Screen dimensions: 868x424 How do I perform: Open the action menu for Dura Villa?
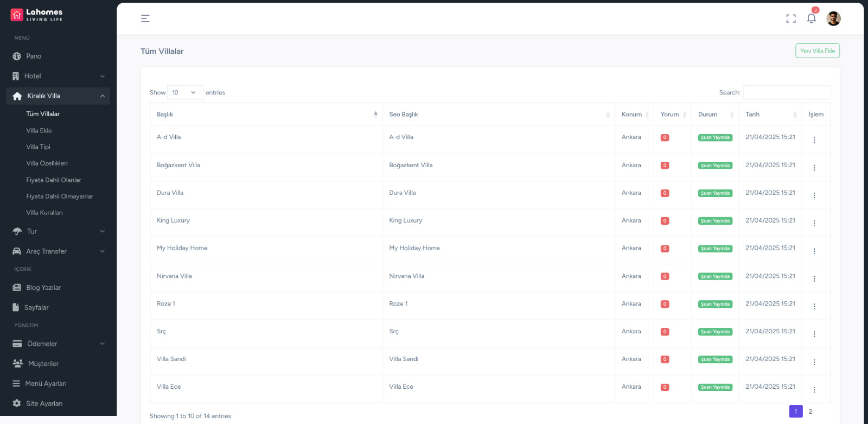(x=814, y=195)
